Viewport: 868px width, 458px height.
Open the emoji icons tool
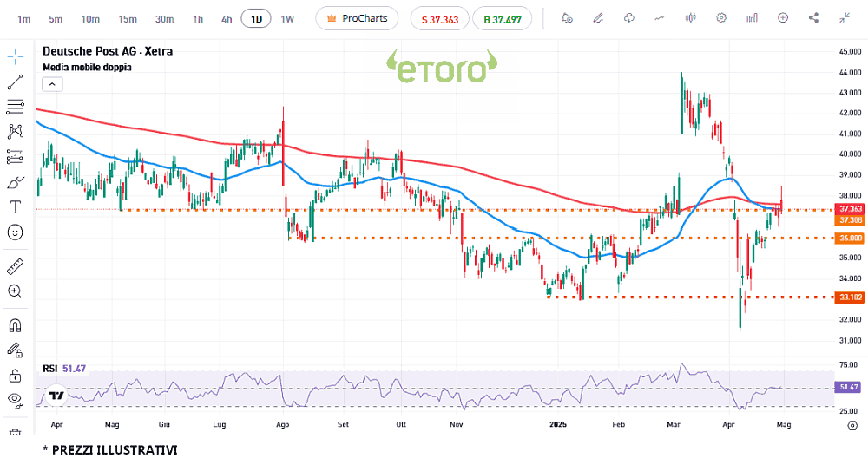tap(16, 232)
